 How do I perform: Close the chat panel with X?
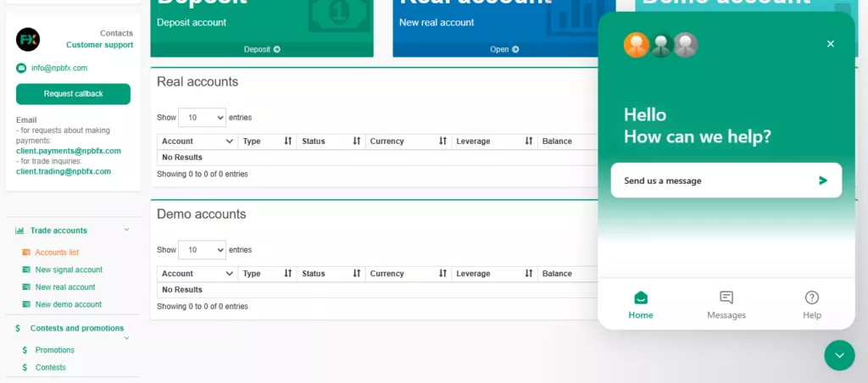tap(831, 44)
